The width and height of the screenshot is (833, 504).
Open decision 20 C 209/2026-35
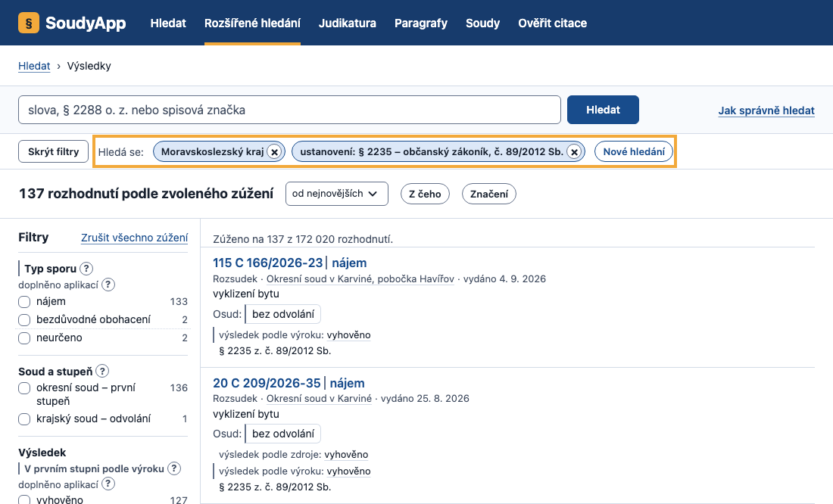(267, 383)
